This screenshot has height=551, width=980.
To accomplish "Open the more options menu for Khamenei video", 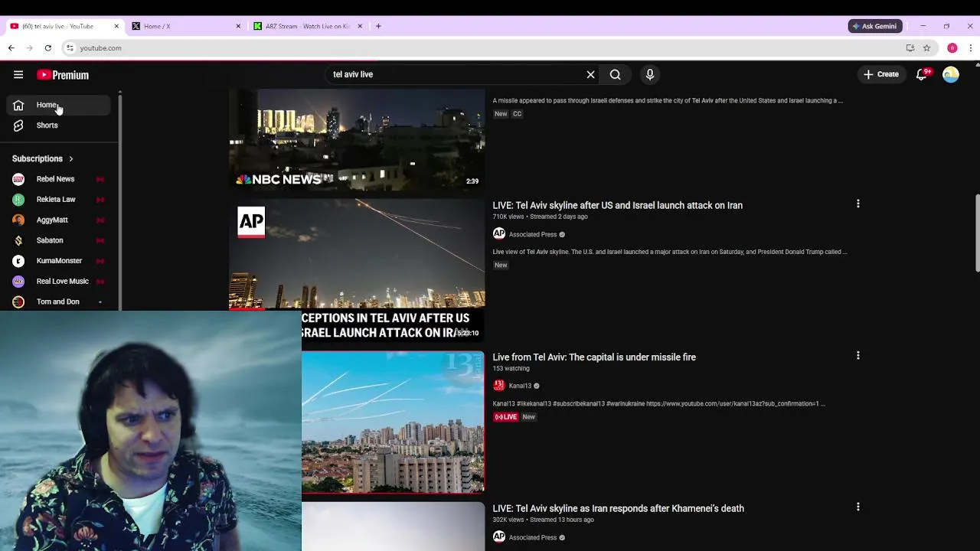I will 857,507.
